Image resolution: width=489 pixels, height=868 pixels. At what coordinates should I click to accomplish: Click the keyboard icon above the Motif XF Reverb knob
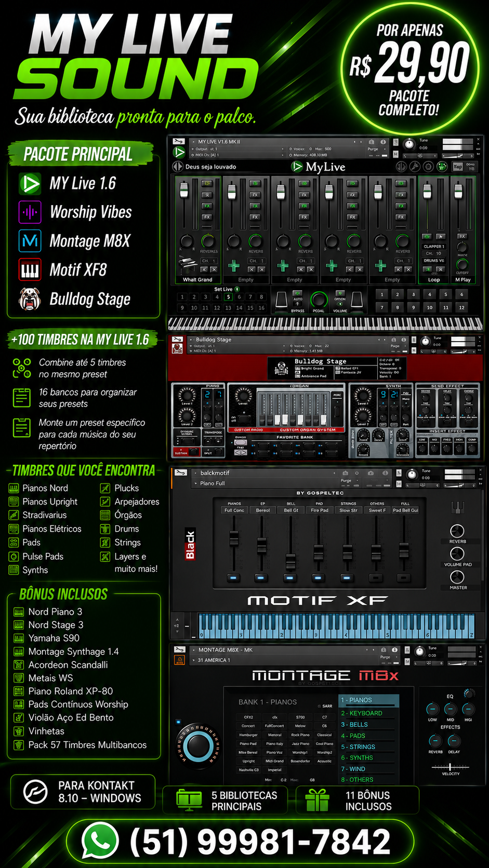tap(457, 508)
